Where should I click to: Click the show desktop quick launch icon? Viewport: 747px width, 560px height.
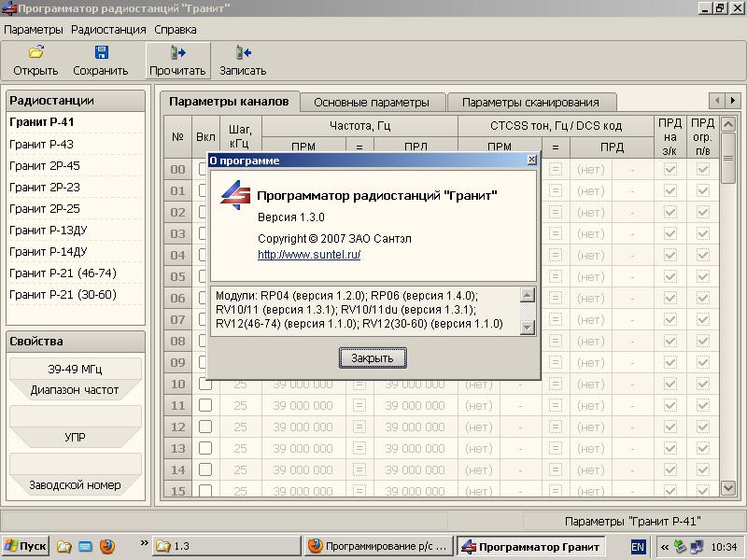click(85, 546)
